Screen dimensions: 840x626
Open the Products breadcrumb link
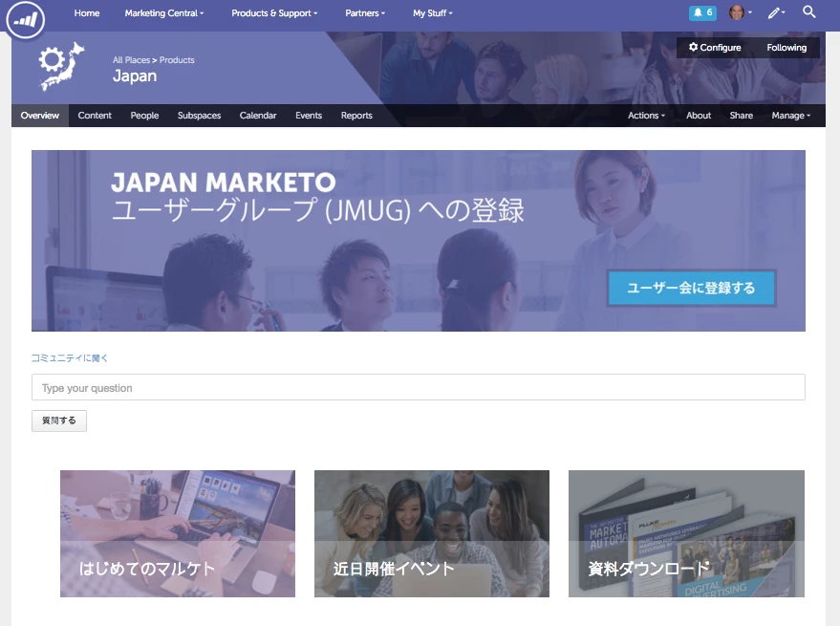pyautogui.click(x=177, y=60)
